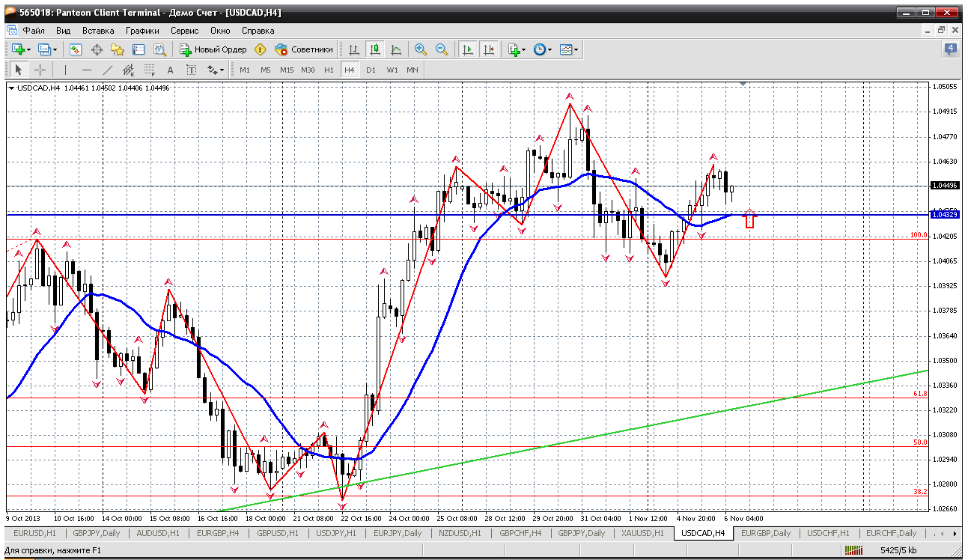Image resolution: width=965 pixels, height=560 pixels.
Task: Click the blue 1.04328 level price label
Action: (945, 215)
